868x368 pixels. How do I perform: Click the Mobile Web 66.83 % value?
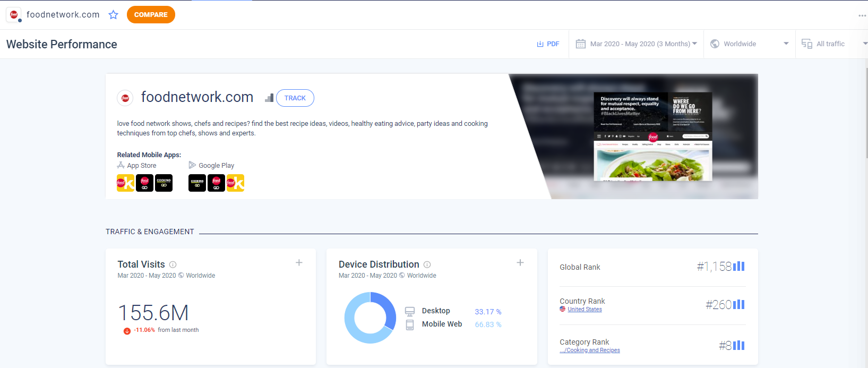click(488, 324)
